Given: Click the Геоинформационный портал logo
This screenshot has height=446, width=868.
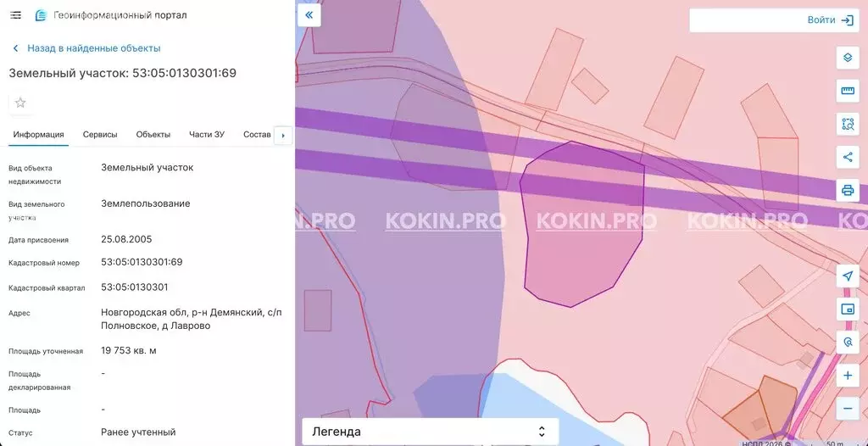Looking at the screenshot, I should 41,15.
